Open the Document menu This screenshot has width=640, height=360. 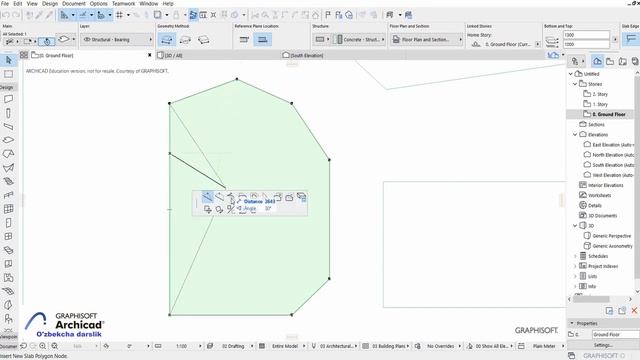(x=74, y=3)
